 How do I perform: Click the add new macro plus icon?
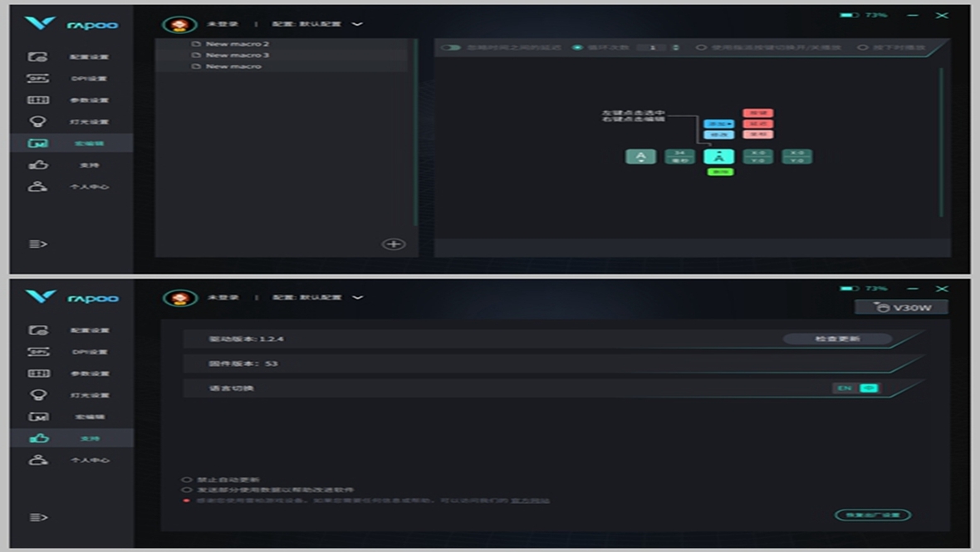(x=393, y=244)
